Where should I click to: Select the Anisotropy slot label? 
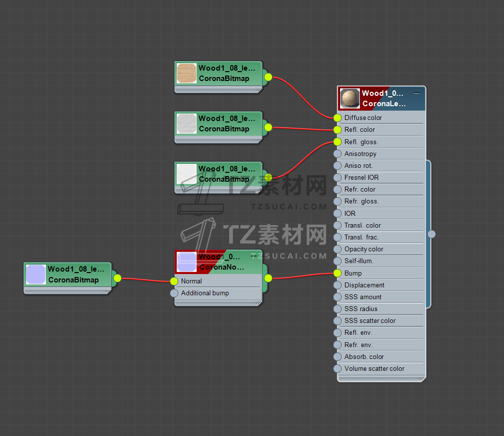[x=360, y=154]
